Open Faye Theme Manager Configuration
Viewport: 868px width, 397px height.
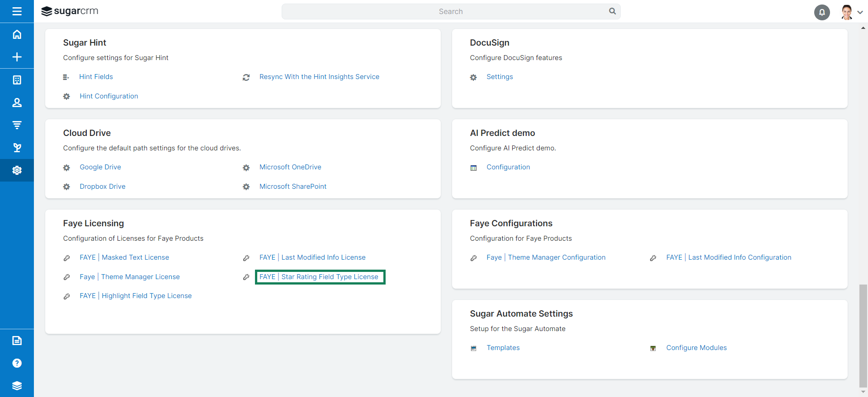[546, 257]
